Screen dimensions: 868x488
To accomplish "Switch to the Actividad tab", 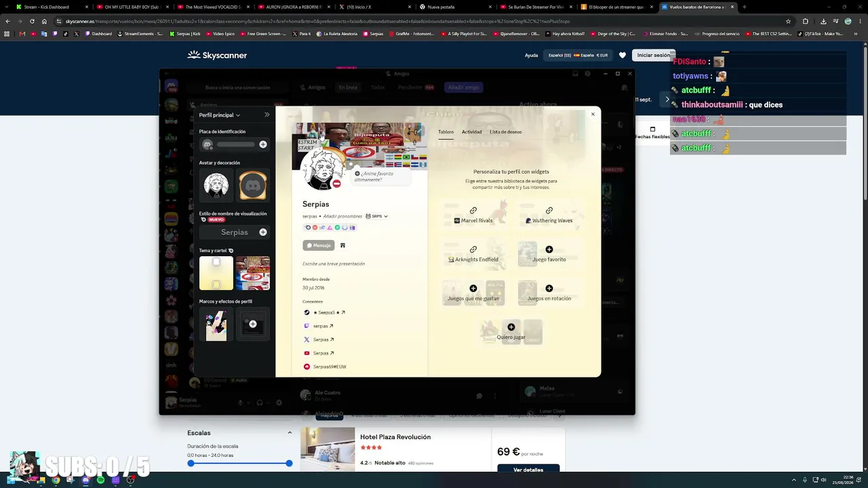I will pos(472,132).
